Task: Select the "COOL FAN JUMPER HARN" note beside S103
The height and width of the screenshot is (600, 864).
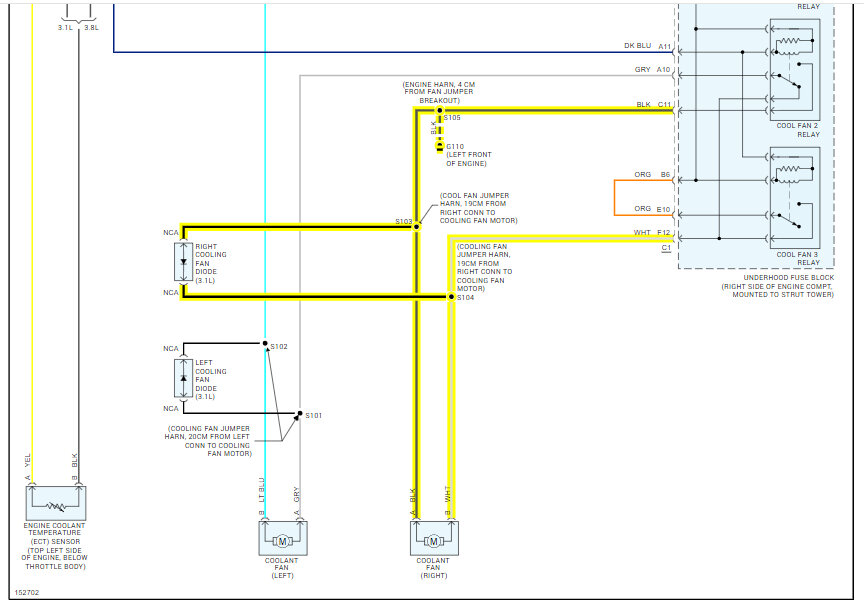Action: [478, 208]
